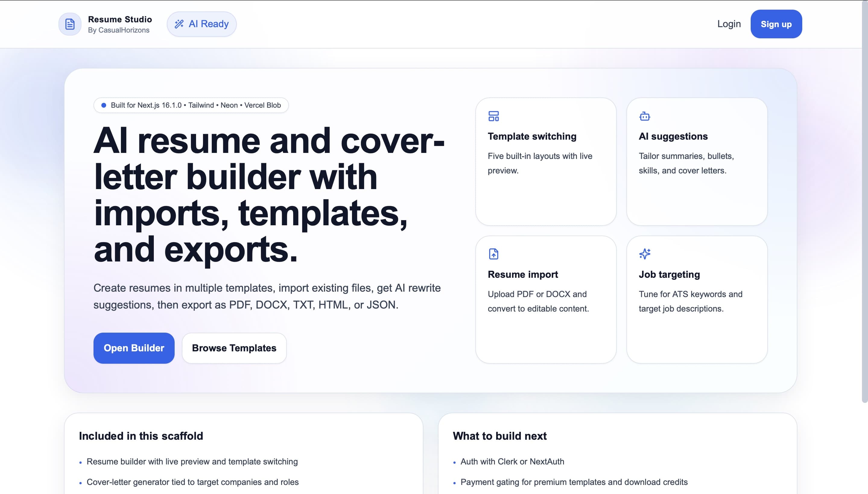Click the By CasualHorizons subtitle
Image resolution: width=868 pixels, height=494 pixels.
(119, 30)
